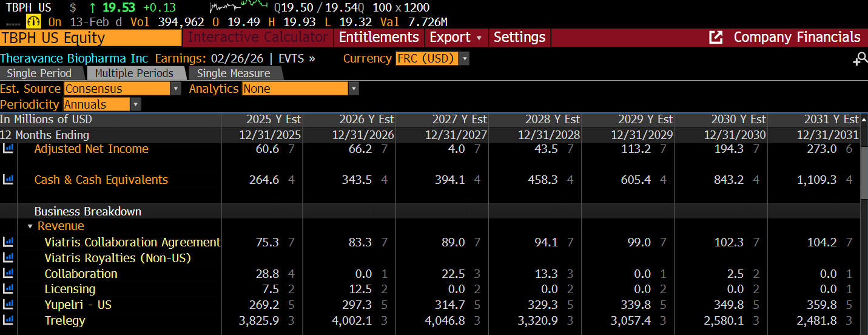This screenshot has height=335, width=868.
Task: Open chart icon for Adjusted Net Income row
Action: point(8,149)
